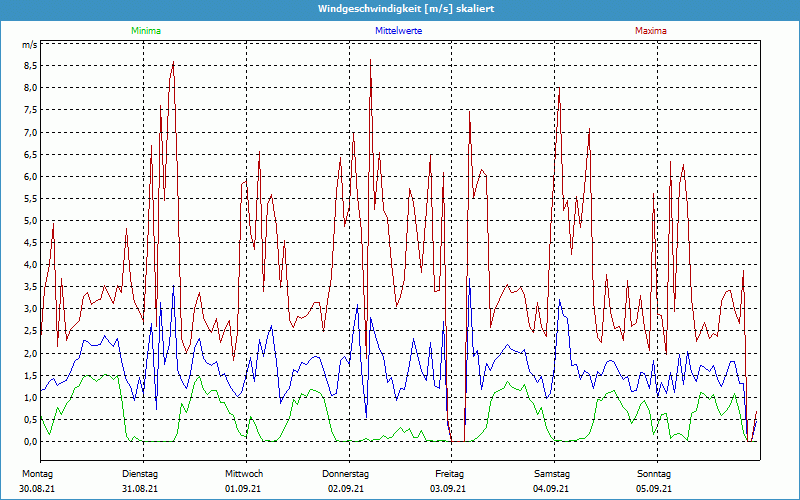Click the 4,5 y-axis value
Image resolution: width=800 pixels, height=500 pixels.
(x=31, y=242)
